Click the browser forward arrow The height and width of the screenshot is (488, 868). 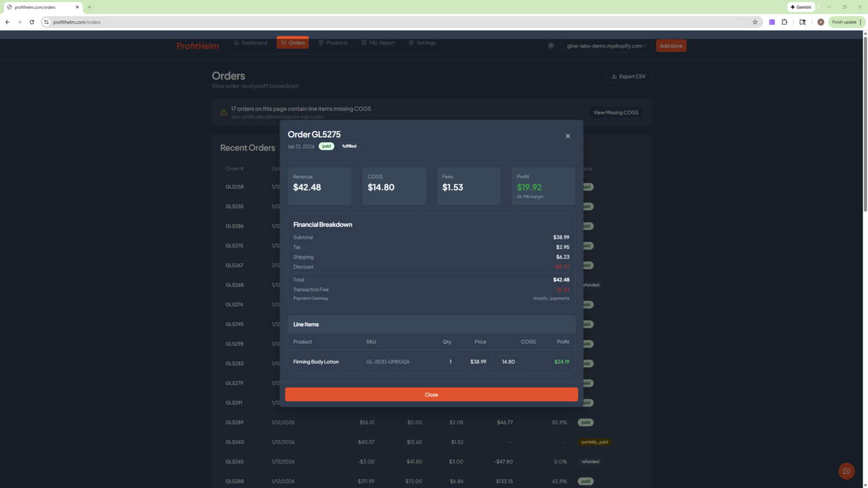point(20,22)
